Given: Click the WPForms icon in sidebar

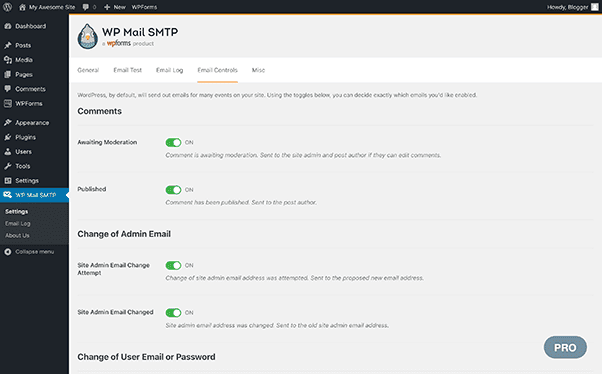Looking at the screenshot, I should (8, 103).
